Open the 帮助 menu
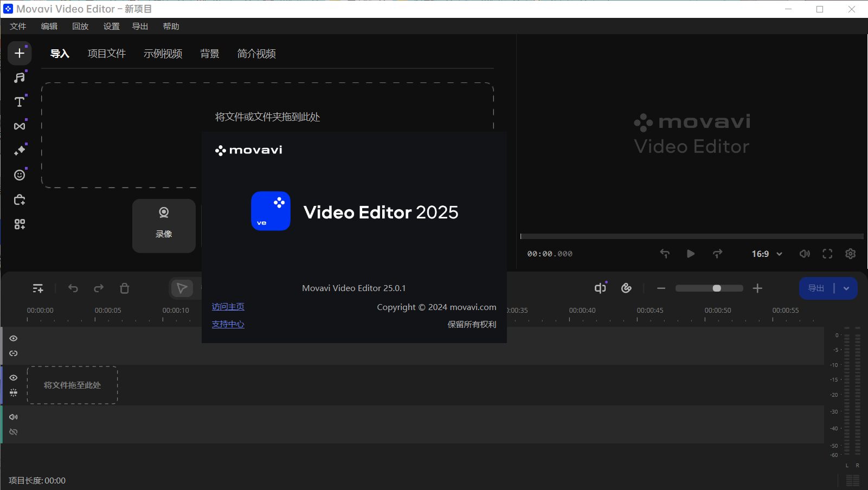Viewport: 868px width, 490px height. click(171, 26)
